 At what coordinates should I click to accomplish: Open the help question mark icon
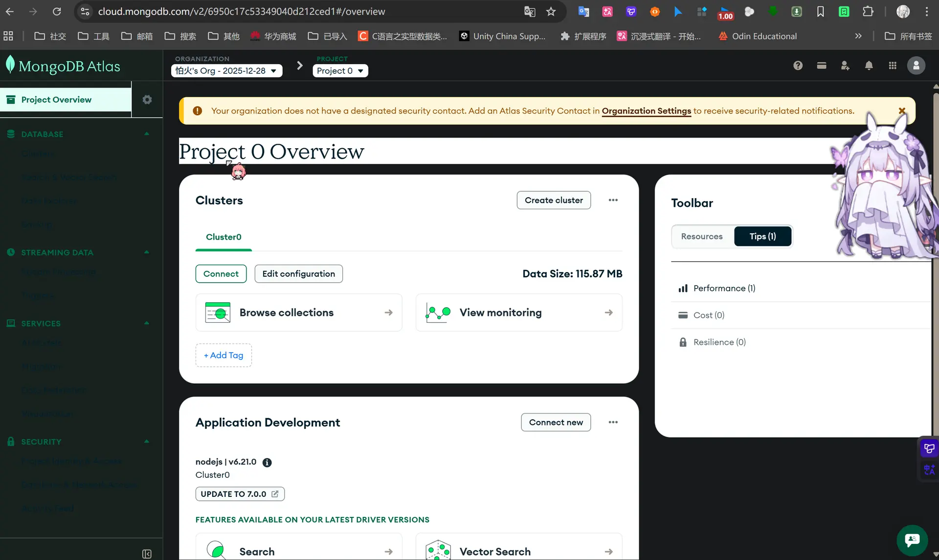[798, 66]
